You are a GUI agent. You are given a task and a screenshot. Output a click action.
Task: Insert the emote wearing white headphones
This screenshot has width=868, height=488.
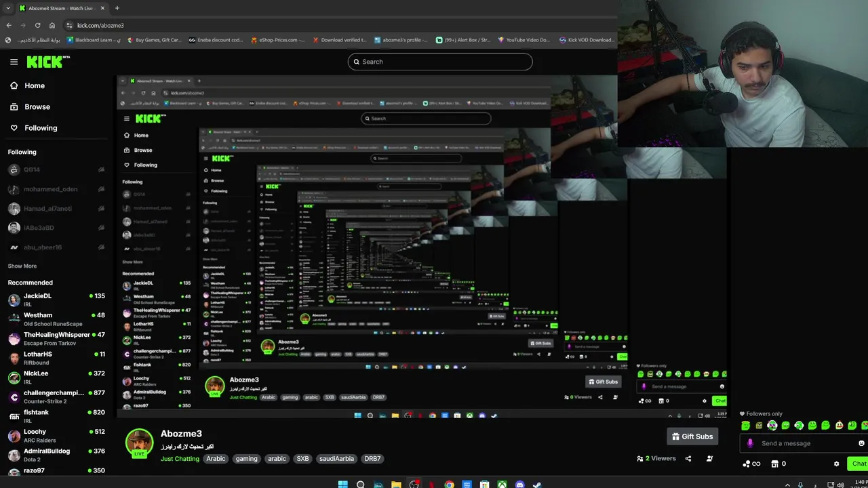[x=772, y=426]
